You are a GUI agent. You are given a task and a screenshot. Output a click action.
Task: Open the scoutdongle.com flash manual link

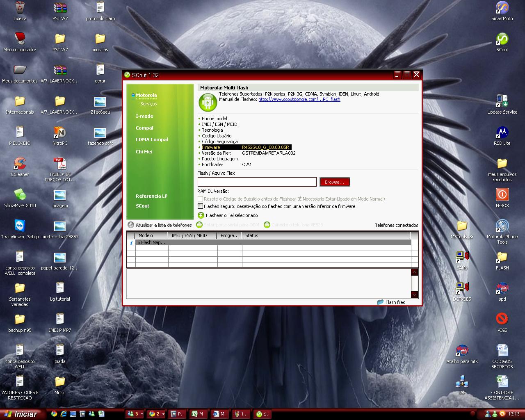pyautogui.click(x=299, y=99)
